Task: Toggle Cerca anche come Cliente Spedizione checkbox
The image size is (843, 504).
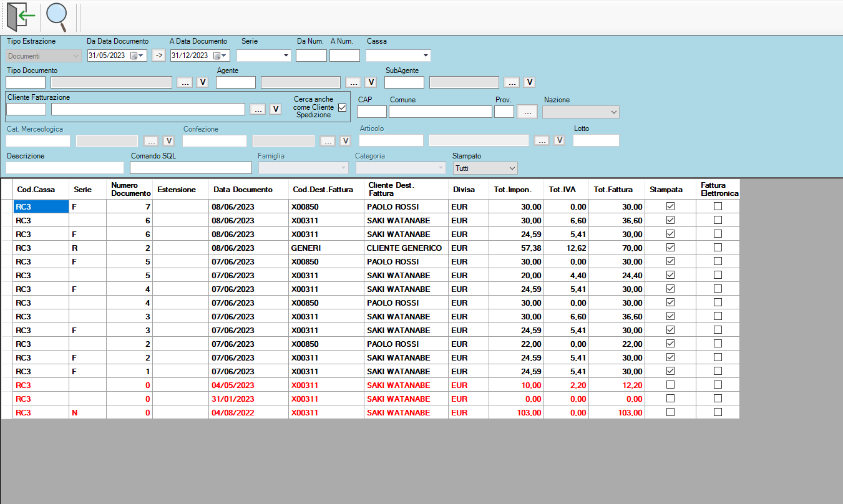Action: pos(342,107)
